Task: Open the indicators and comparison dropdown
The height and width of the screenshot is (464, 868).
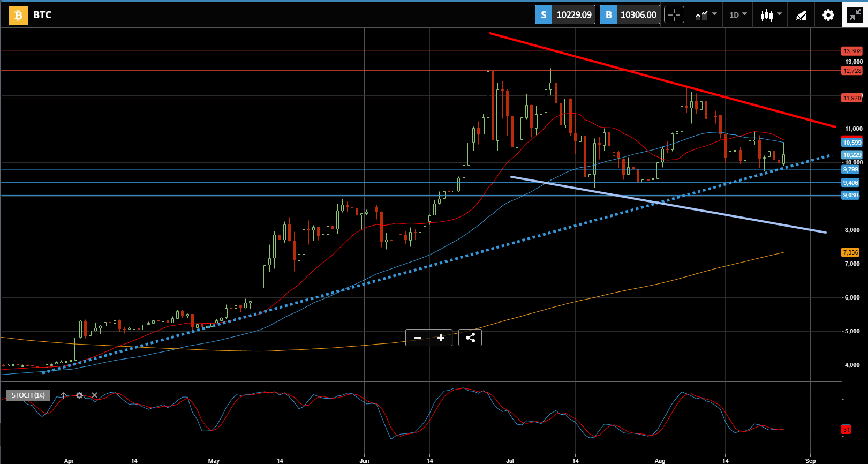Action: pyautogui.click(x=705, y=15)
